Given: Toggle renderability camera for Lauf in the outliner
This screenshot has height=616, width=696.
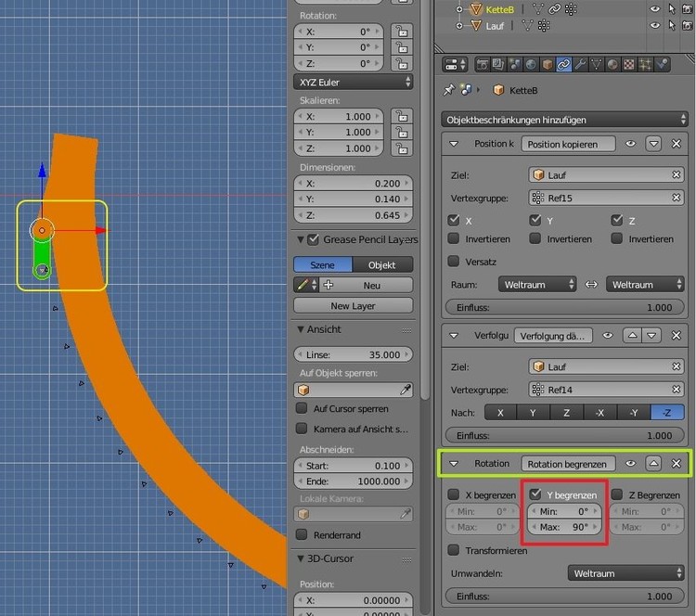Looking at the screenshot, I should [687, 26].
